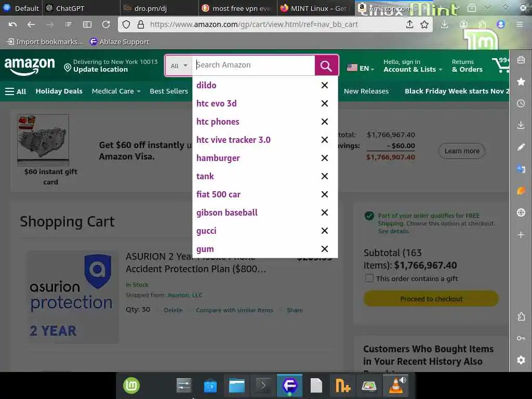Open sidebar downloads arrow icon
This screenshot has height=399, width=532.
coord(521,125)
